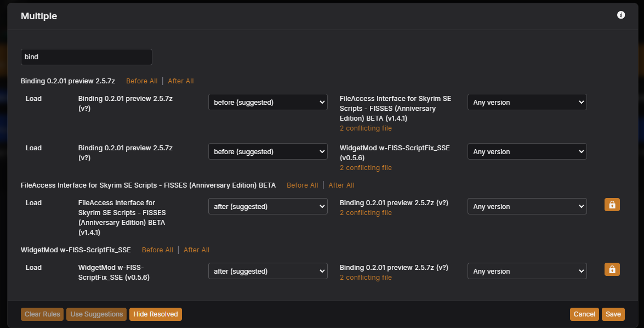
Task: Open 'after (suggested)' dropdown in FileAccess Interface row
Action: coord(268,206)
